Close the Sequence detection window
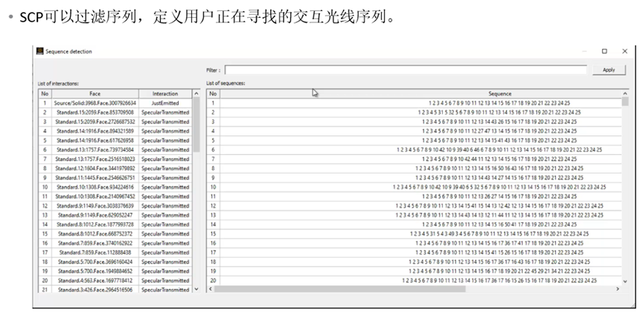Screen dimensions: 644x316 click(625, 51)
